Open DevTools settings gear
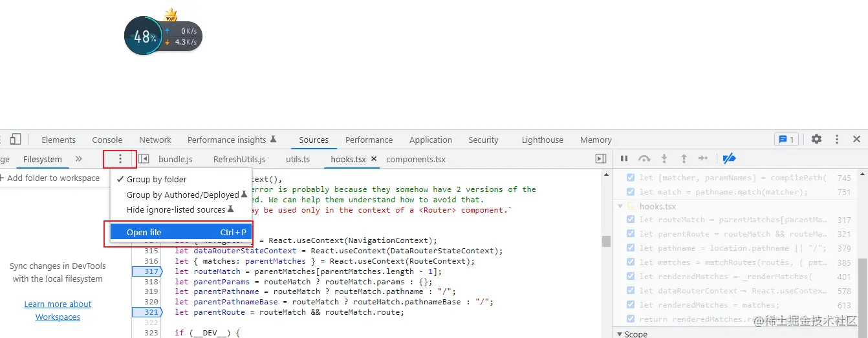This screenshot has width=868, height=338. [817, 140]
